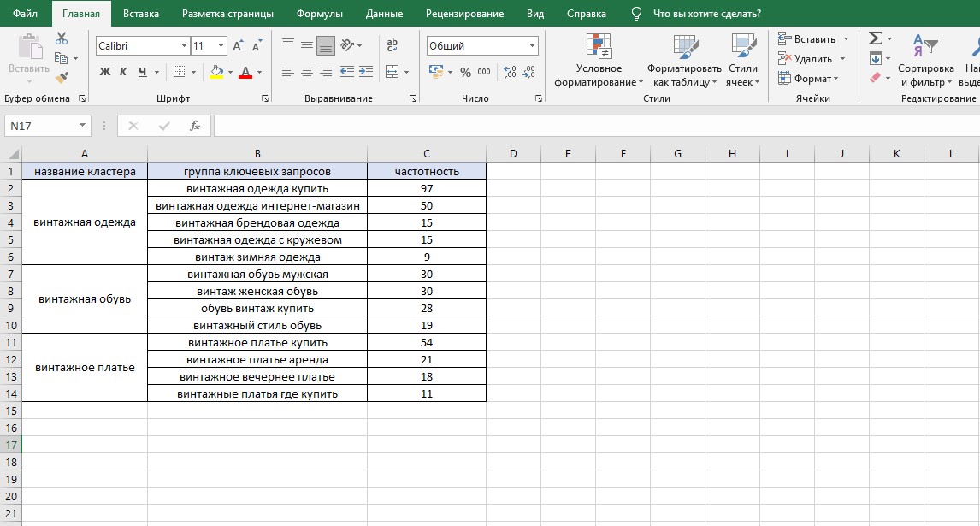Apply accounting currency format icon
Screen dimensions: 980x526
pyautogui.click(x=436, y=72)
